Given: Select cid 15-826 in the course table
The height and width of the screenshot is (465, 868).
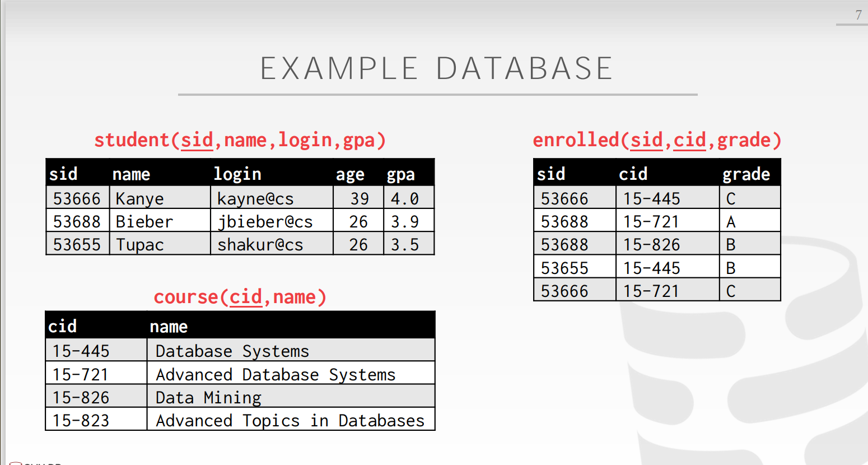Looking at the screenshot, I should 81,398.
